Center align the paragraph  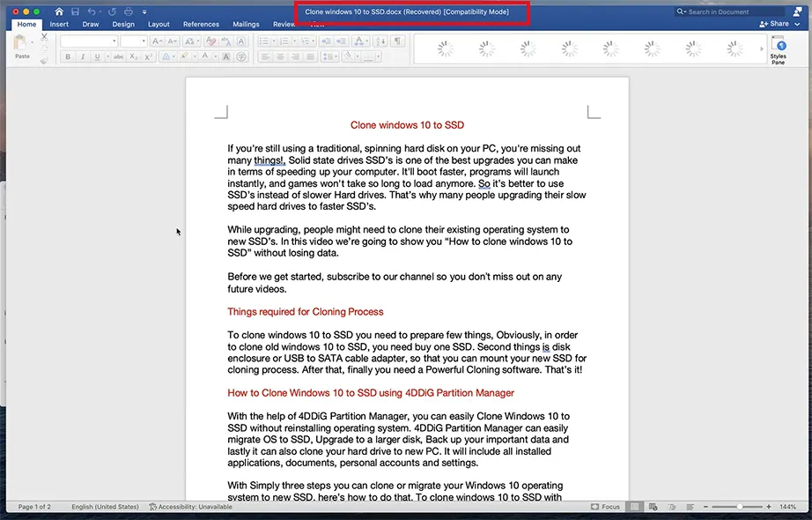280,56
